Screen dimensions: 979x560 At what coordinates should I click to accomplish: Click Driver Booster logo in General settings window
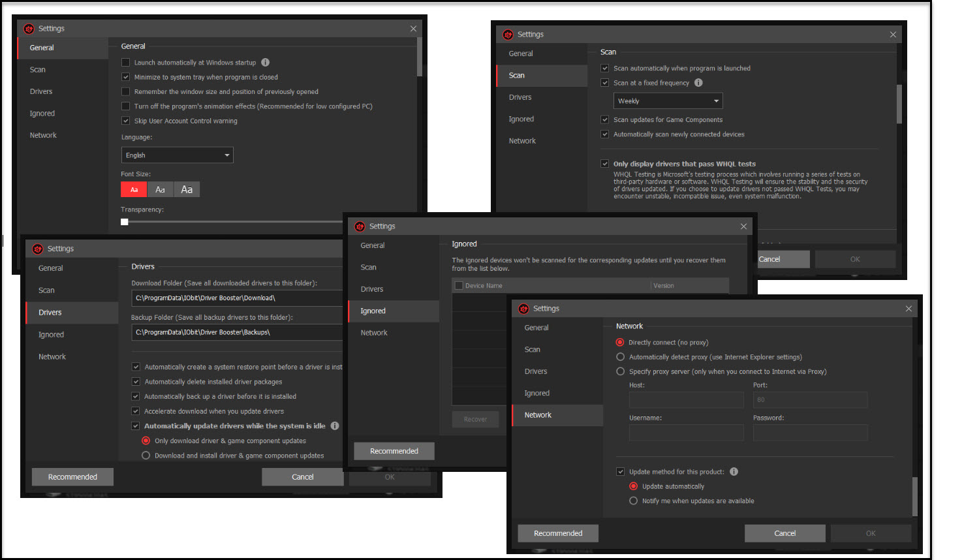coord(29,29)
